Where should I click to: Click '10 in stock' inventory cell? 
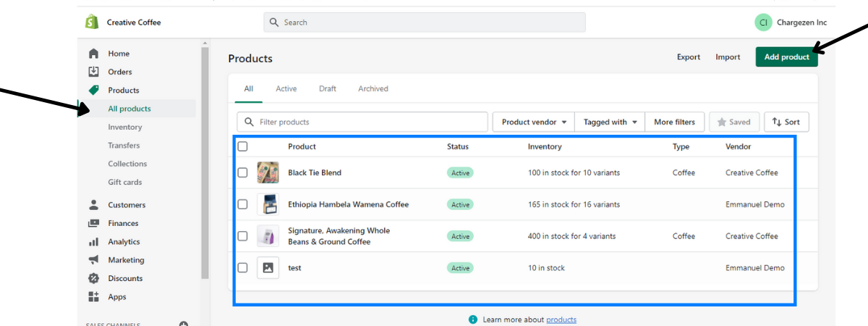click(546, 268)
